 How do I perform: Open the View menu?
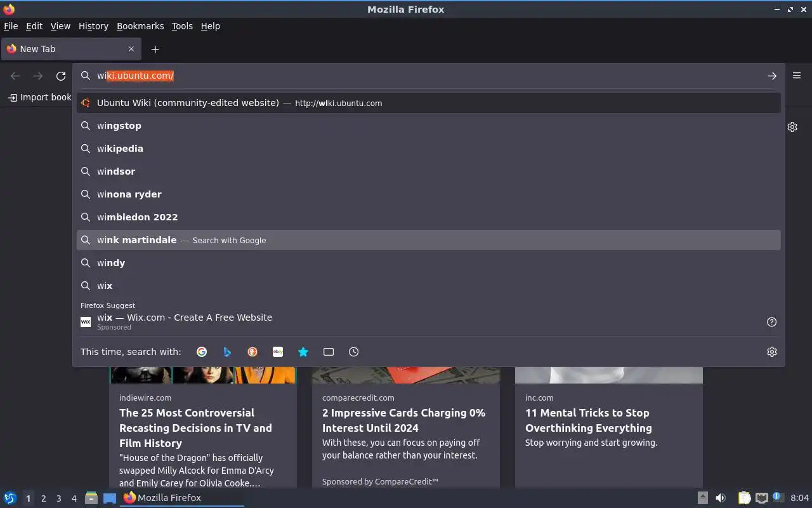tap(60, 26)
